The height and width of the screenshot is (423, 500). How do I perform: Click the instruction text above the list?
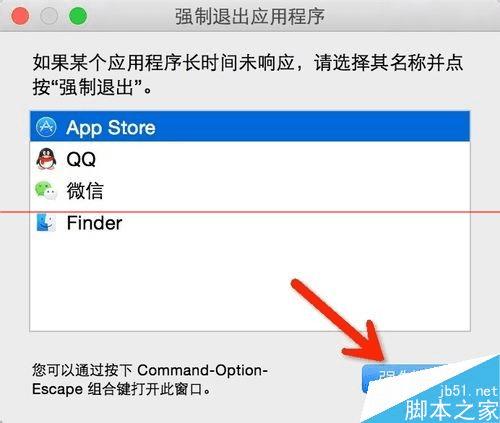[x=248, y=75]
